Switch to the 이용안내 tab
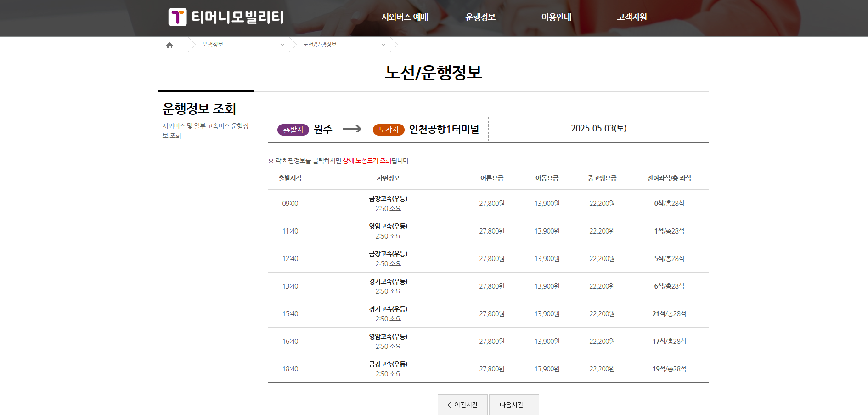The height and width of the screenshot is (416, 868). point(556,17)
